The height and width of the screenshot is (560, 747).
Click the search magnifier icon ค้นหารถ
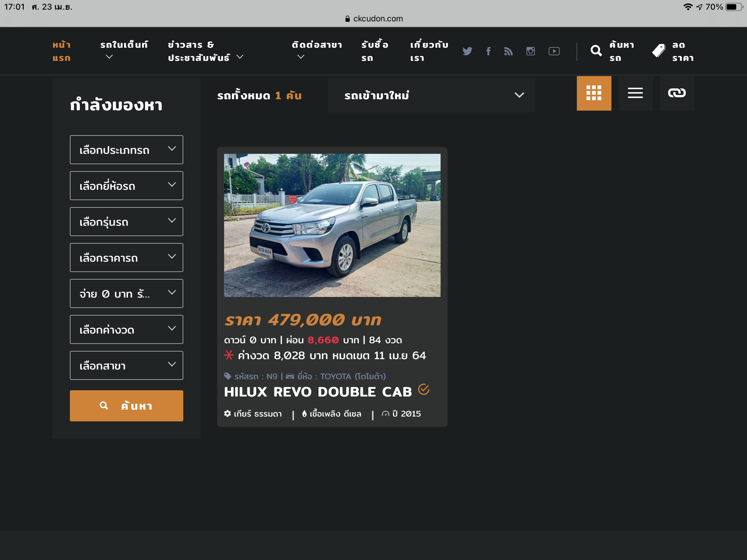click(x=596, y=51)
